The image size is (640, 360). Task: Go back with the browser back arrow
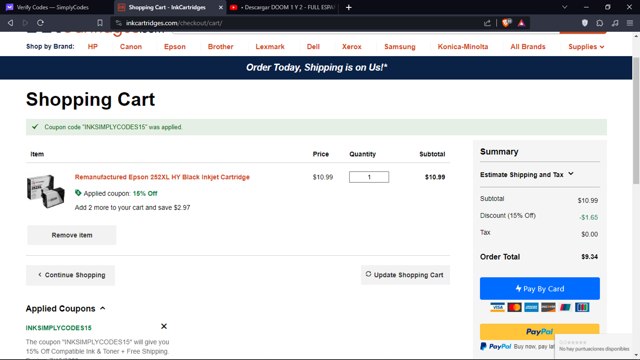click(x=11, y=23)
